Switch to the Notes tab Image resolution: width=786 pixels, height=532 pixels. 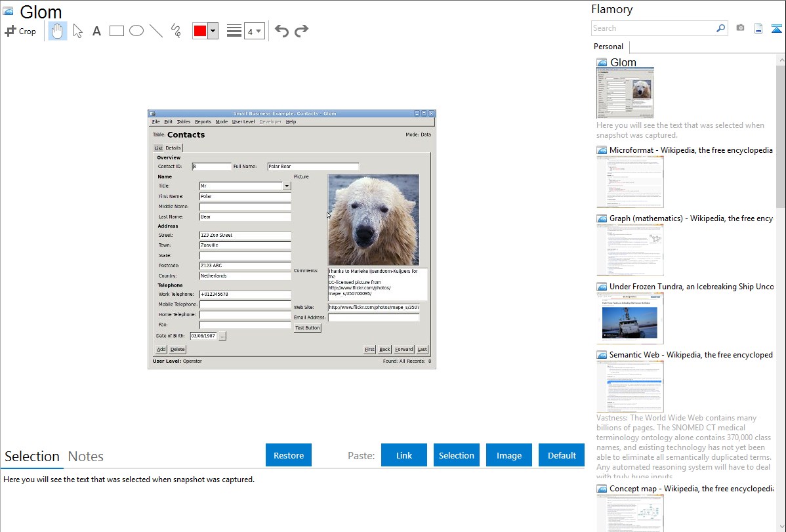click(x=86, y=457)
